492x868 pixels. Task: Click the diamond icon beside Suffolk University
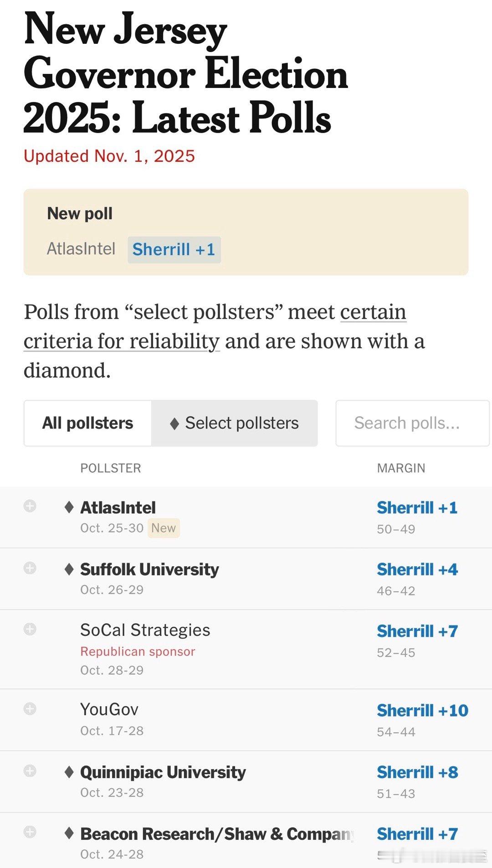(x=69, y=569)
